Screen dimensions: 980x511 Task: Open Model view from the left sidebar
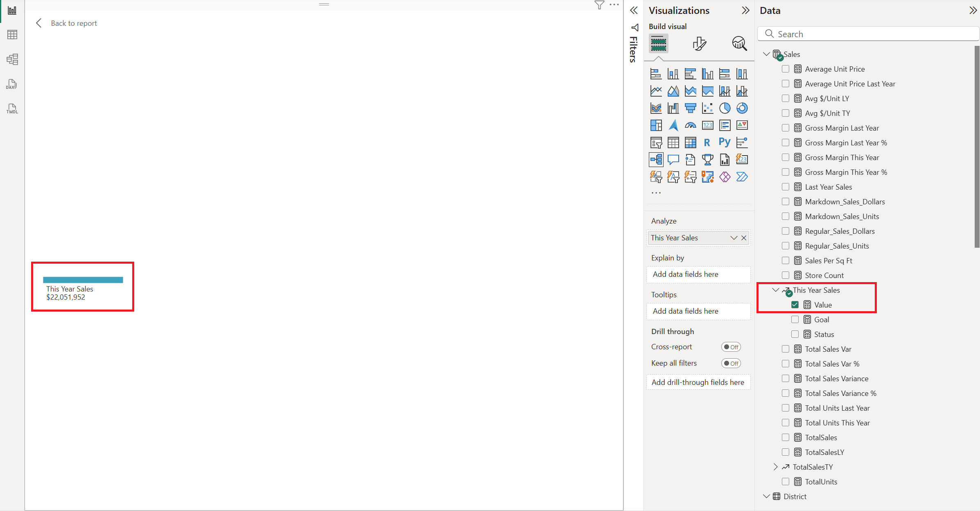coord(12,59)
